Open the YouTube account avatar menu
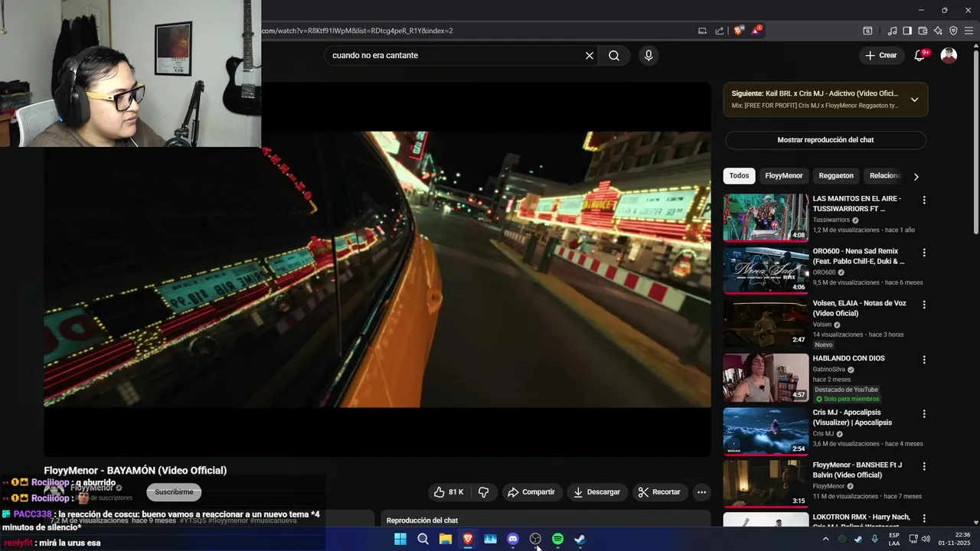980x551 pixels. coord(949,55)
